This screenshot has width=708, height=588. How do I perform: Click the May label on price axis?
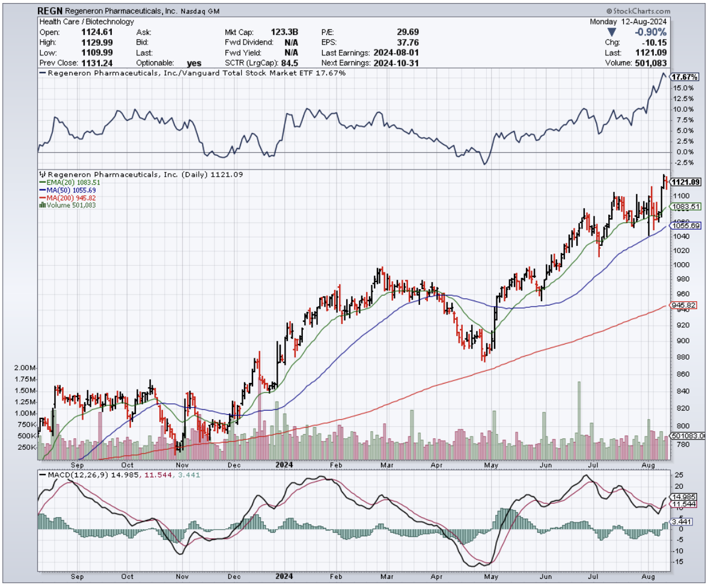[492, 465]
